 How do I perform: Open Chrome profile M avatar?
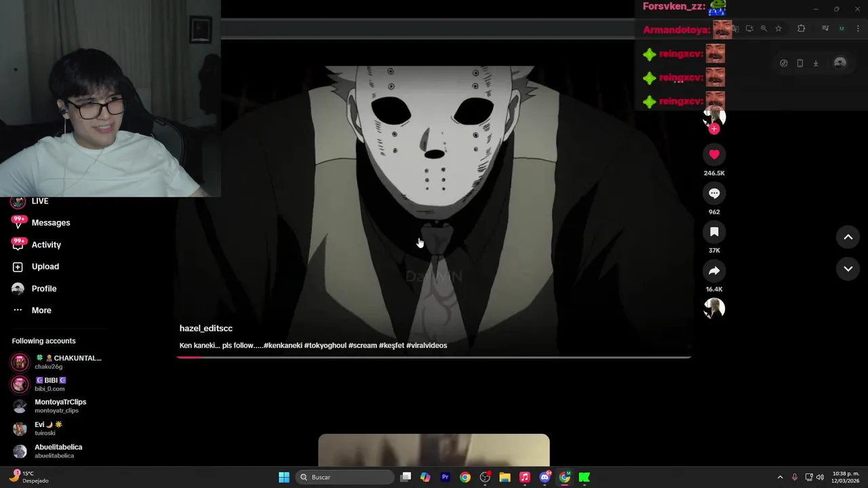[842, 28]
